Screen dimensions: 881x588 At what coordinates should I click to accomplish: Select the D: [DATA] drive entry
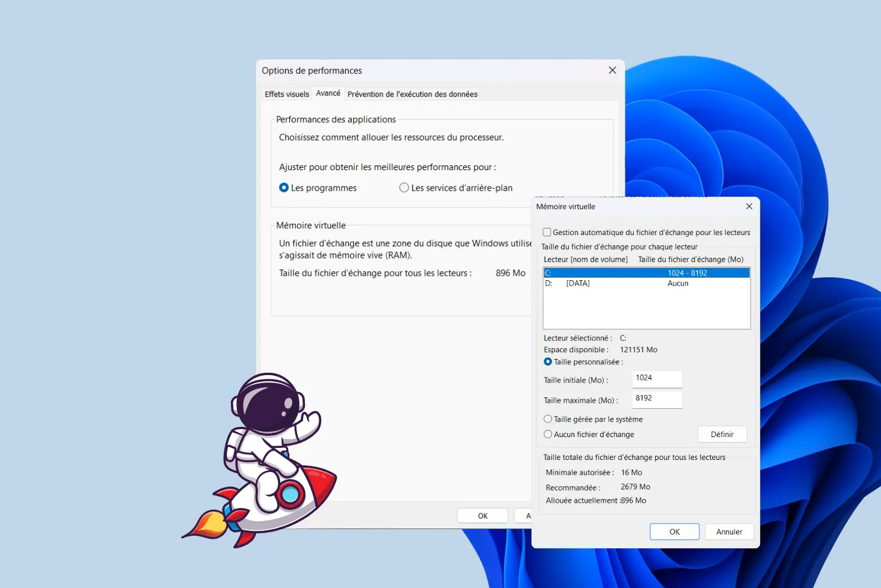click(646, 283)
